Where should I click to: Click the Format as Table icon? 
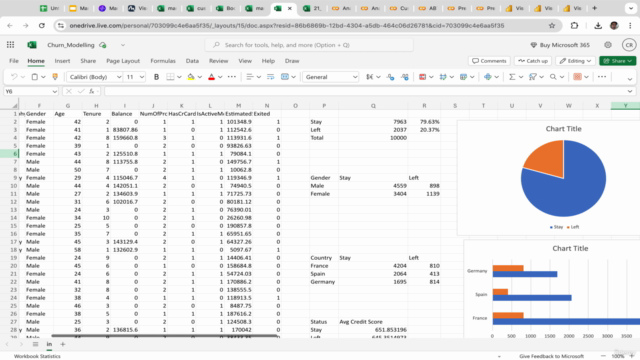(x=463, y=77)
